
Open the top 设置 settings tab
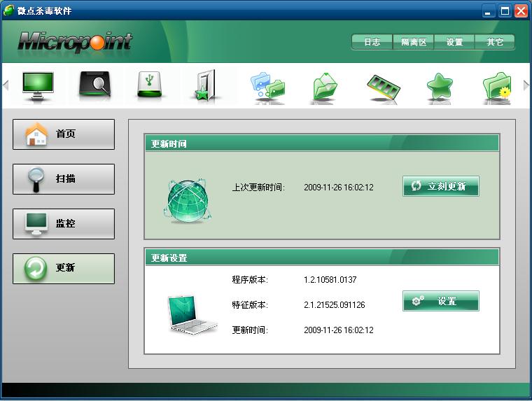tap(454, 42)
